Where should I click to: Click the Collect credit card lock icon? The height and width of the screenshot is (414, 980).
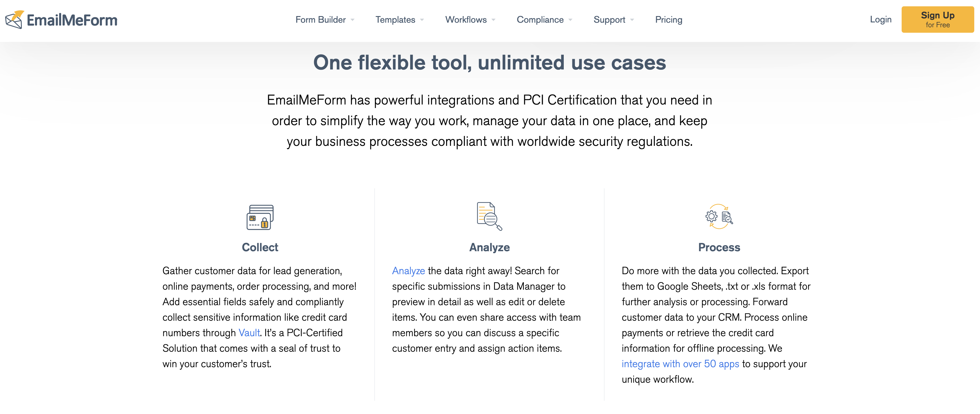click(x=260, y=217)
